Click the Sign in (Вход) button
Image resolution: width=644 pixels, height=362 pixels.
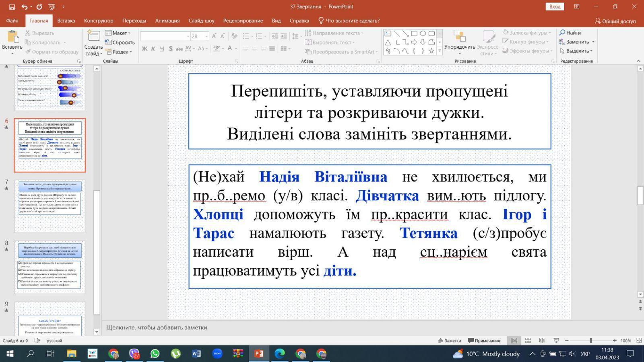click(x=555, y=6)
